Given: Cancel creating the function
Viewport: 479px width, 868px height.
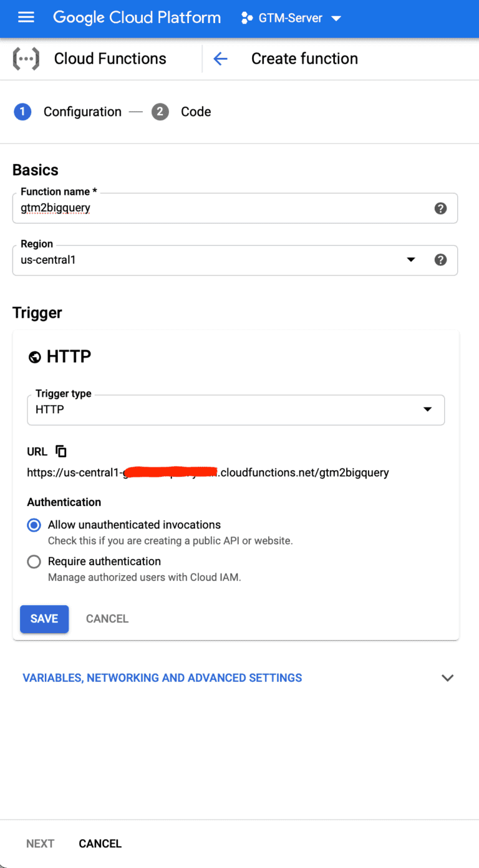Looking at the screenshot, I should click(100, 843).
